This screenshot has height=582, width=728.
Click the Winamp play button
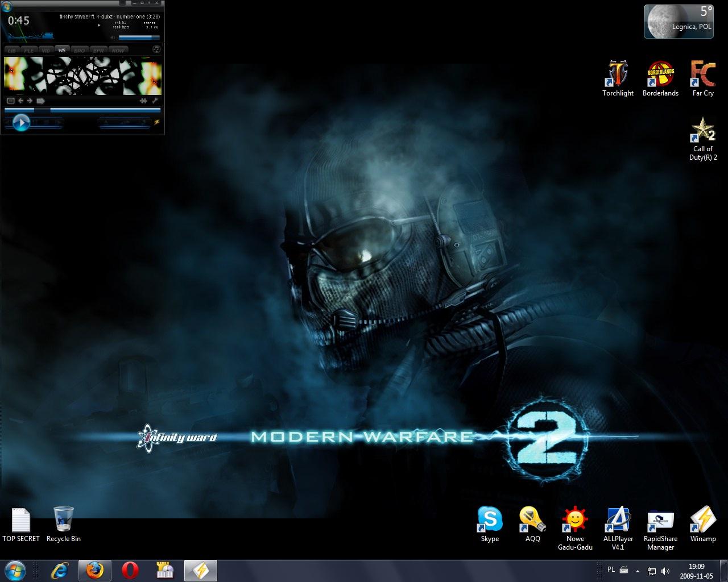click(21, 122)
